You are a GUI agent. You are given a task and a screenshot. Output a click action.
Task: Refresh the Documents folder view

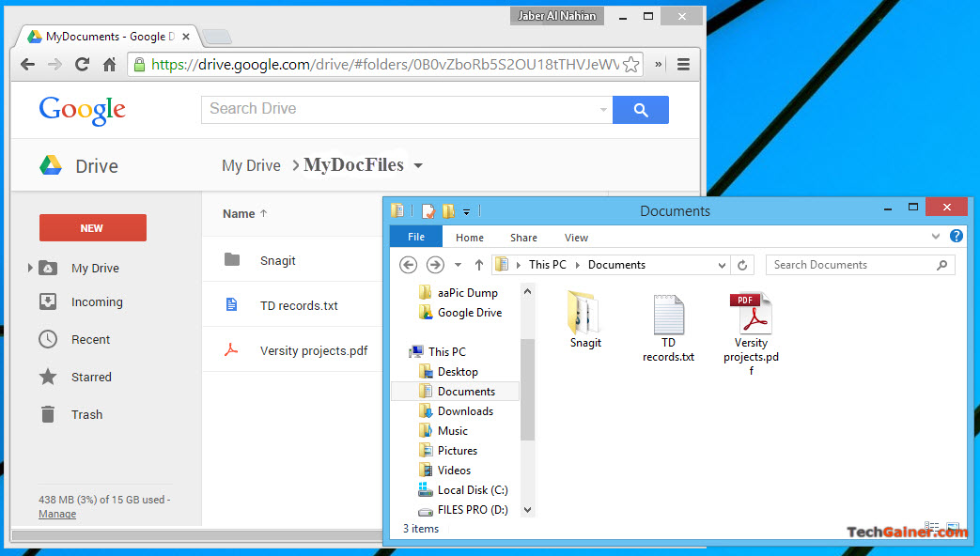tap(742, 265)
